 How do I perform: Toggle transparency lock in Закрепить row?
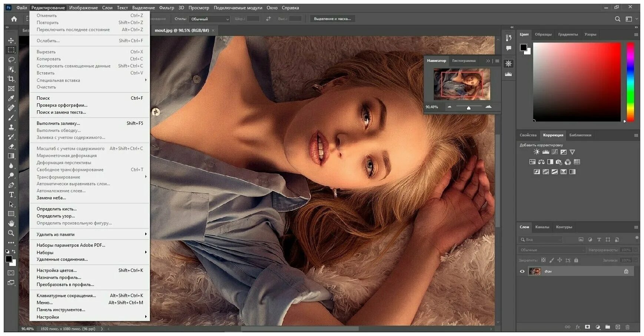pyautogui.click(x=543, y=260)
